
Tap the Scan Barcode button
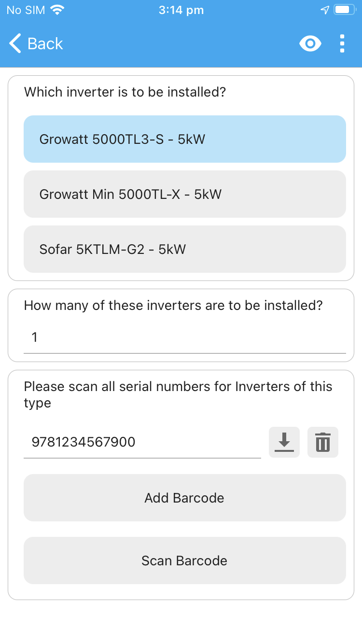185,560
